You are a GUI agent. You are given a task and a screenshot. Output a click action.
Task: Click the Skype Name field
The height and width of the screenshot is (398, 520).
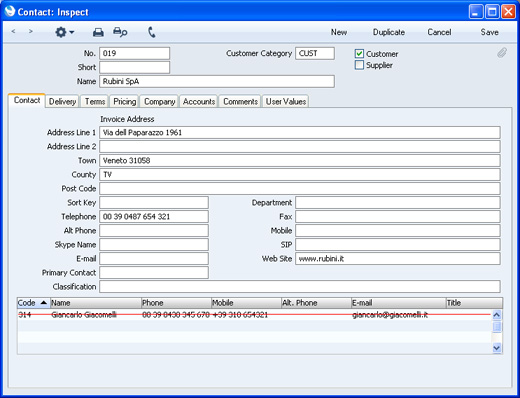point(154,244)
